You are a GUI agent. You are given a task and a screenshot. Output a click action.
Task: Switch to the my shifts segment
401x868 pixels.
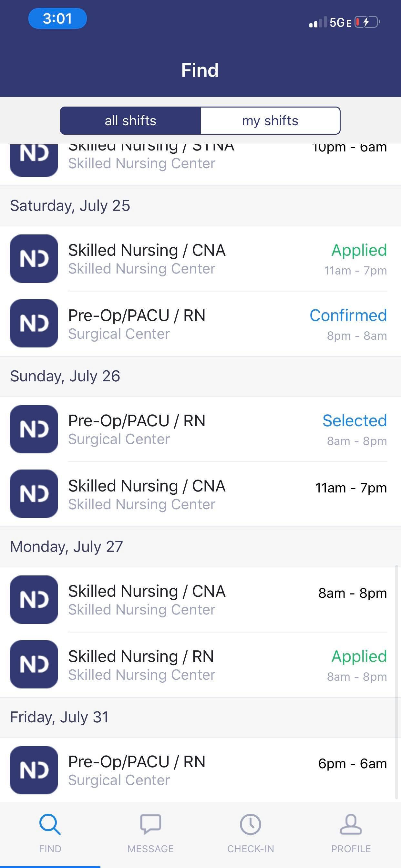(270, 121)
